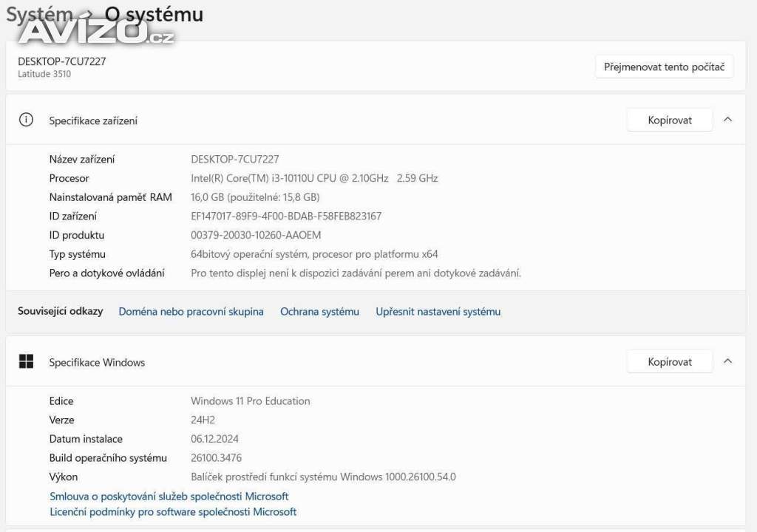Collapse the Specifikace zařízení section chevron
757x532 pixels.
(727, 120)
